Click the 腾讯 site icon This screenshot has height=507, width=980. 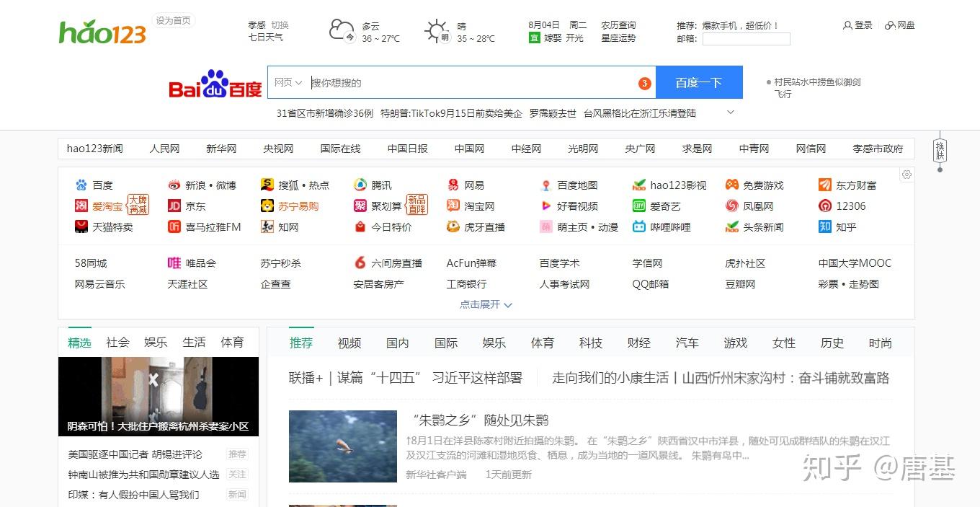coord(360,185)
